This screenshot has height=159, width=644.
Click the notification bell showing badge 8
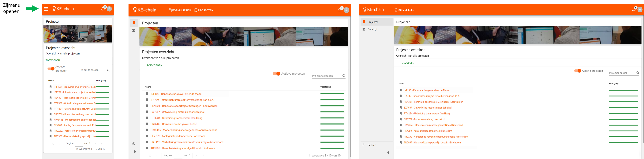pos(634,10)
